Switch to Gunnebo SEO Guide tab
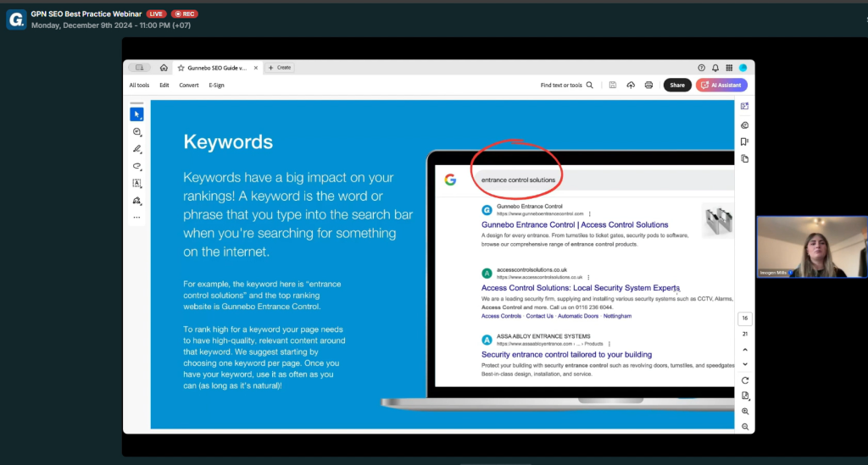 216,68
